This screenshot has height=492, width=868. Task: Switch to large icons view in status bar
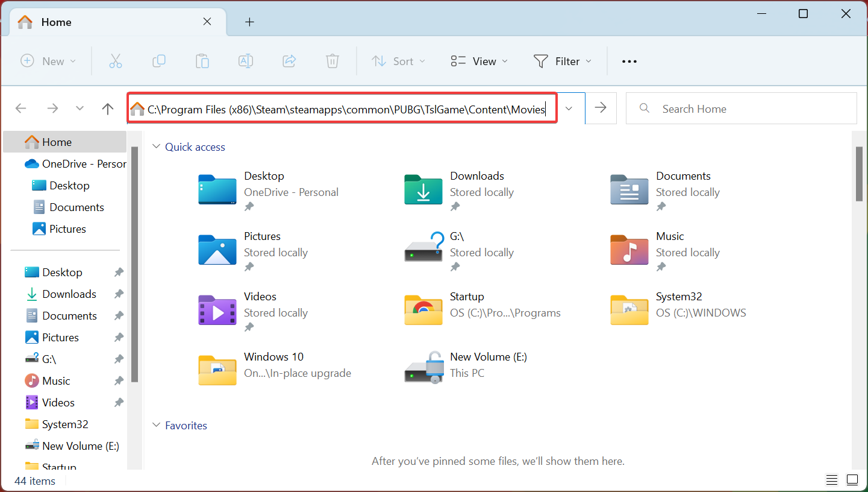click(x=852, y=481)
